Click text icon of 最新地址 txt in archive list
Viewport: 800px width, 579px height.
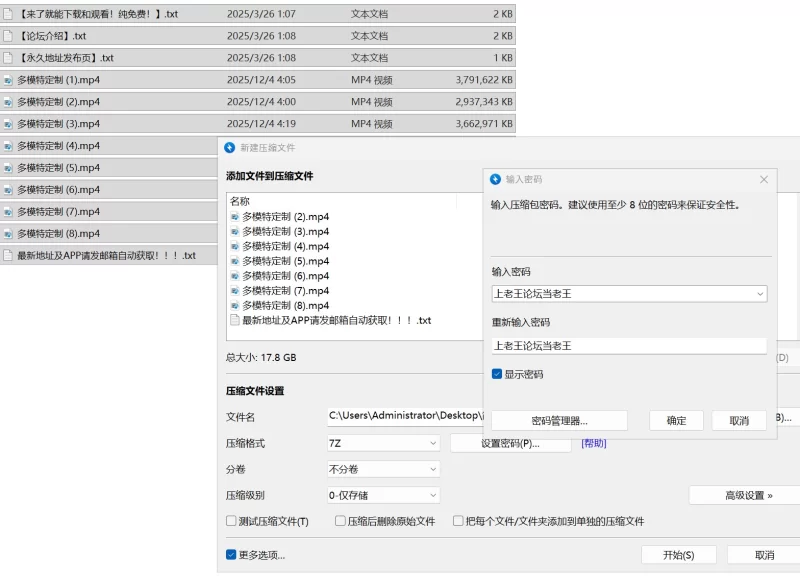(x=235, y=321)
